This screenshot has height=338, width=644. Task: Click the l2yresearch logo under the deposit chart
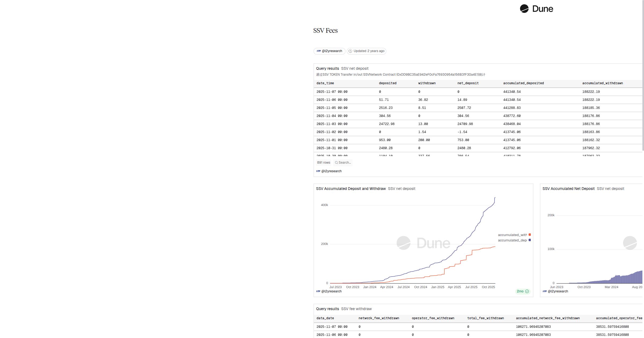click(x=318, y=291)
